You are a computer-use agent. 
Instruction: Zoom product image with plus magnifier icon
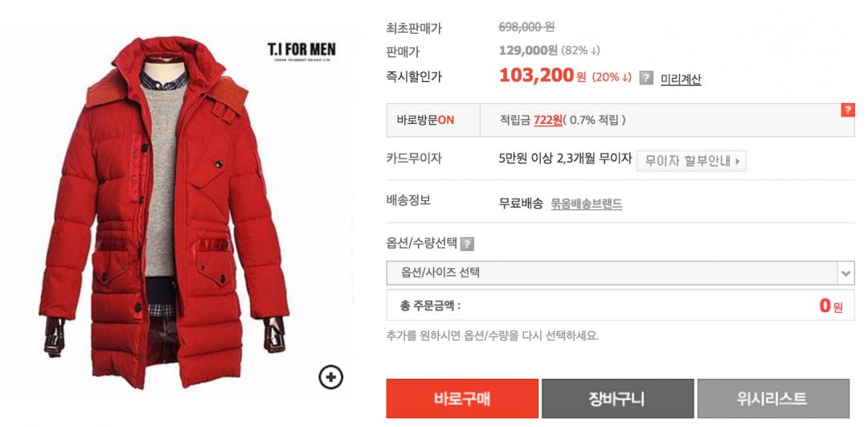tap(331, 378)
